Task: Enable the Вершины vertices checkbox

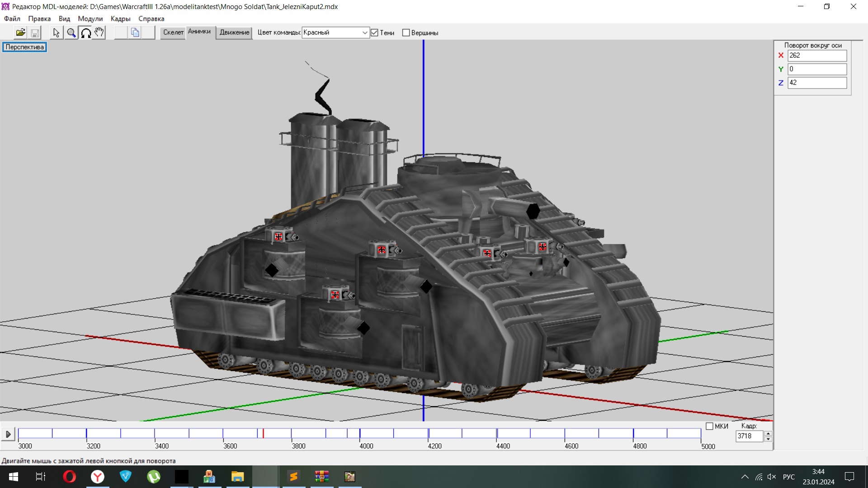Action: (406, 33)
